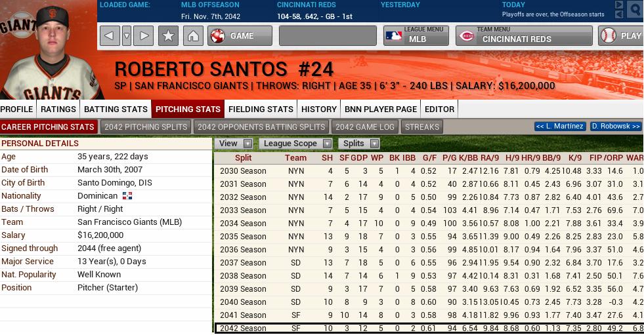The width and height of the screenshot is (644, 335).
Task: Go back with the left arrow button
Action: click(110, 35)
